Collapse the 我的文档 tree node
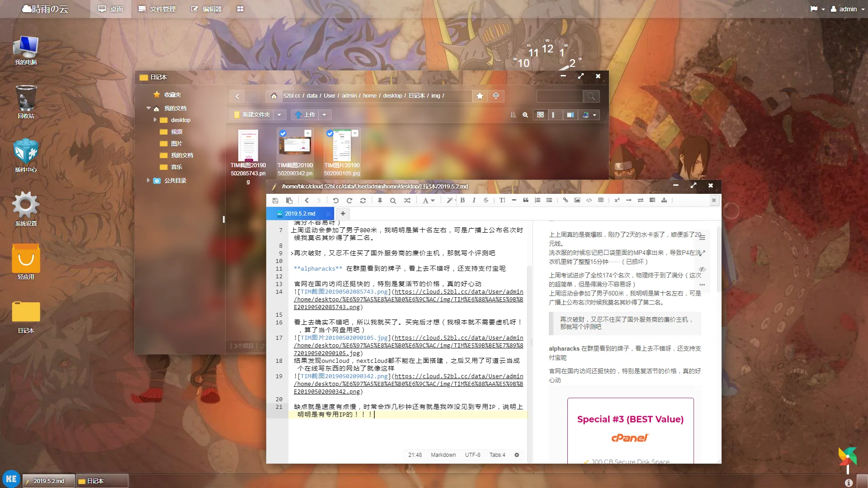Screen dimensions: 868x488 click(x=148, y=108)
